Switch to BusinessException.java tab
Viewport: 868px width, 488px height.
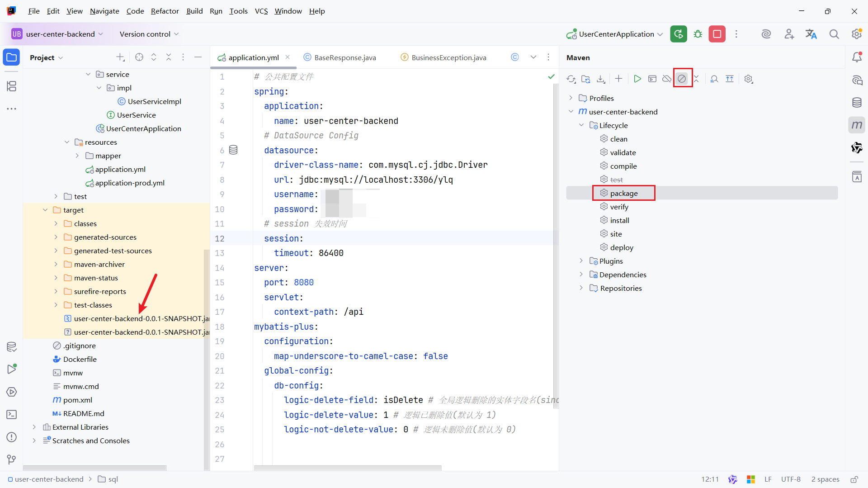[443, 57]
